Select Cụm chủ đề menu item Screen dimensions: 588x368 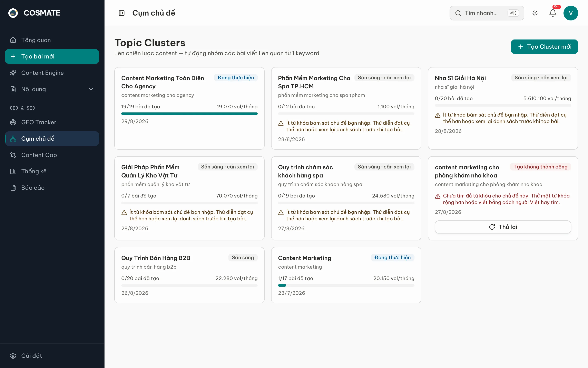[52, 139]
